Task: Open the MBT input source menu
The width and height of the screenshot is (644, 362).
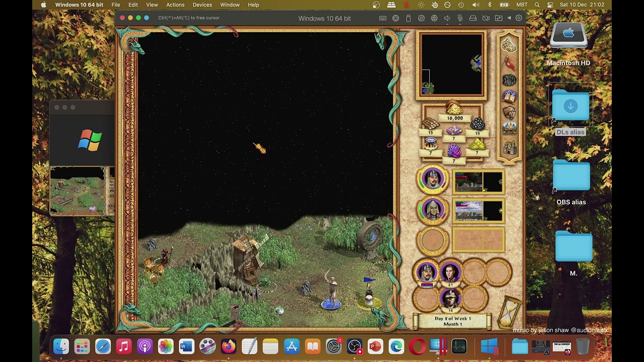Action: tap(522, 5)
